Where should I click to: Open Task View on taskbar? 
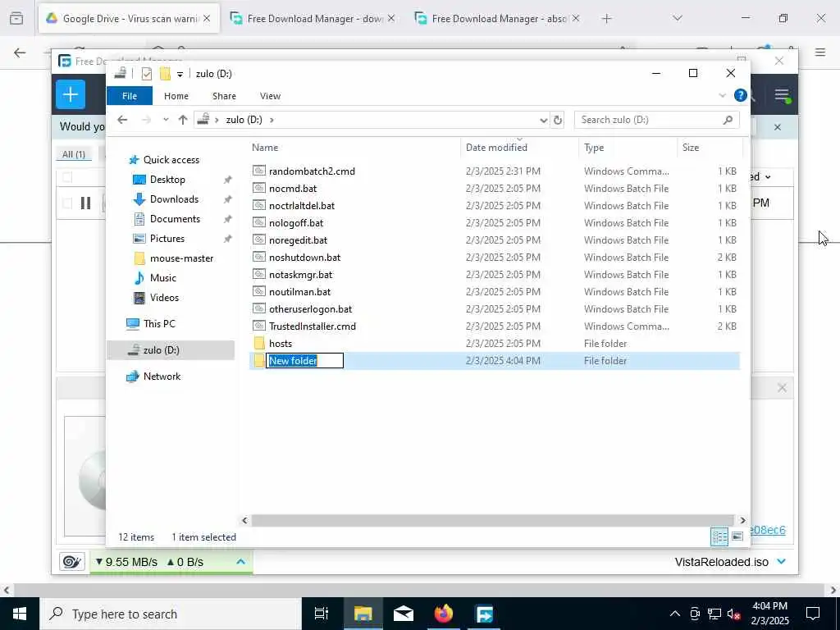(x=321, y=614)
